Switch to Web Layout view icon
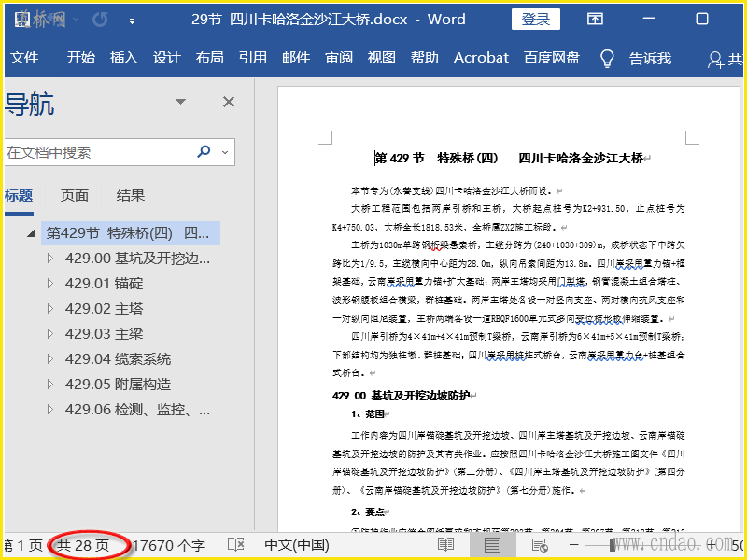The image size is (747, 560). pyautogui.click(x=540, y=545)
